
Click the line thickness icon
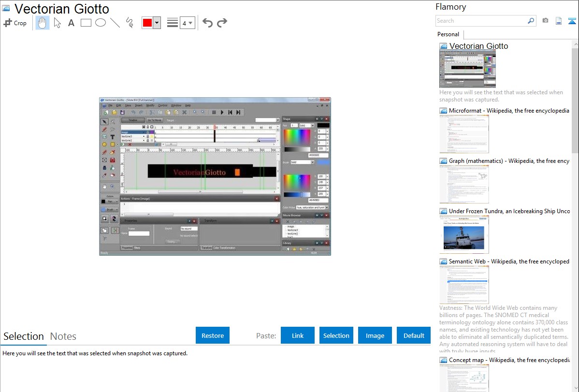pos(173,23)
